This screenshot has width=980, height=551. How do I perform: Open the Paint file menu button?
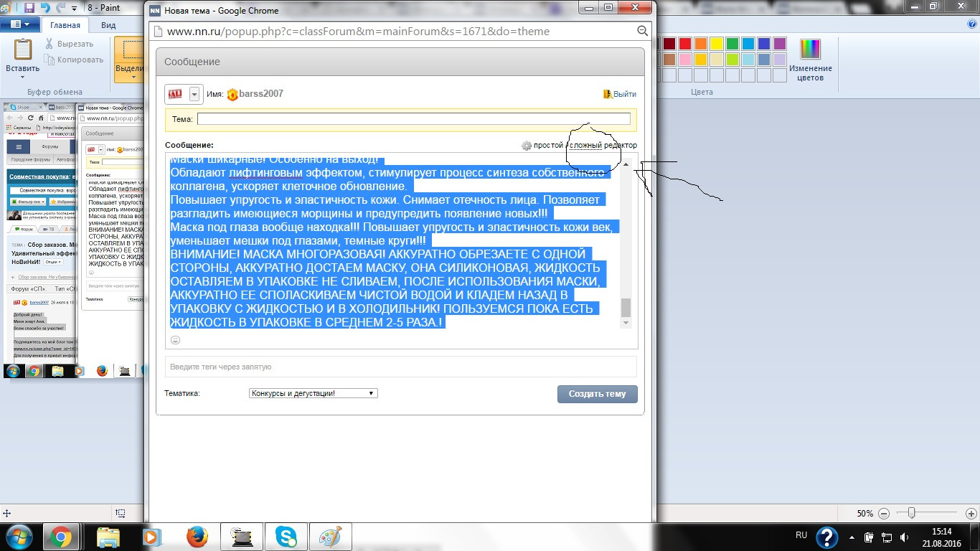[x=19, y=24]
